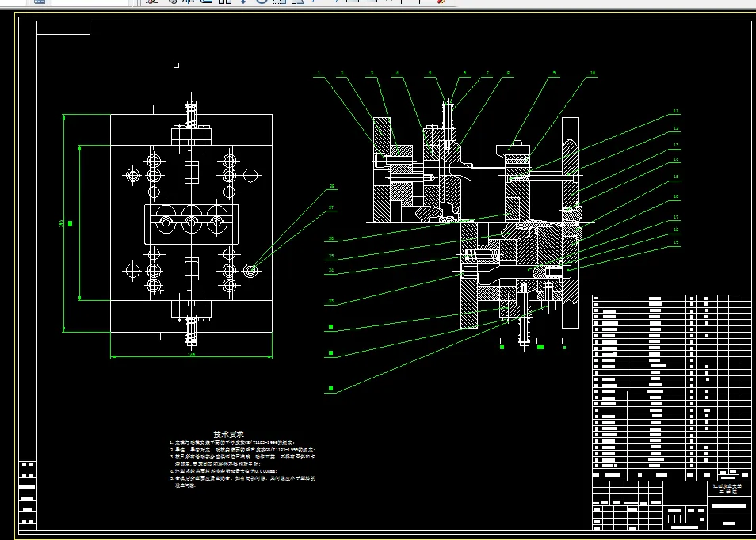
Task: Select part callout number 1
Action: 319,73
